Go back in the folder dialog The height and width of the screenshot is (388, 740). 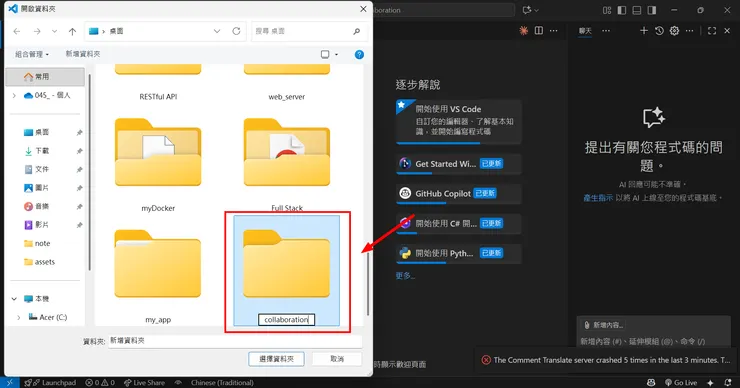click(17, 31)
